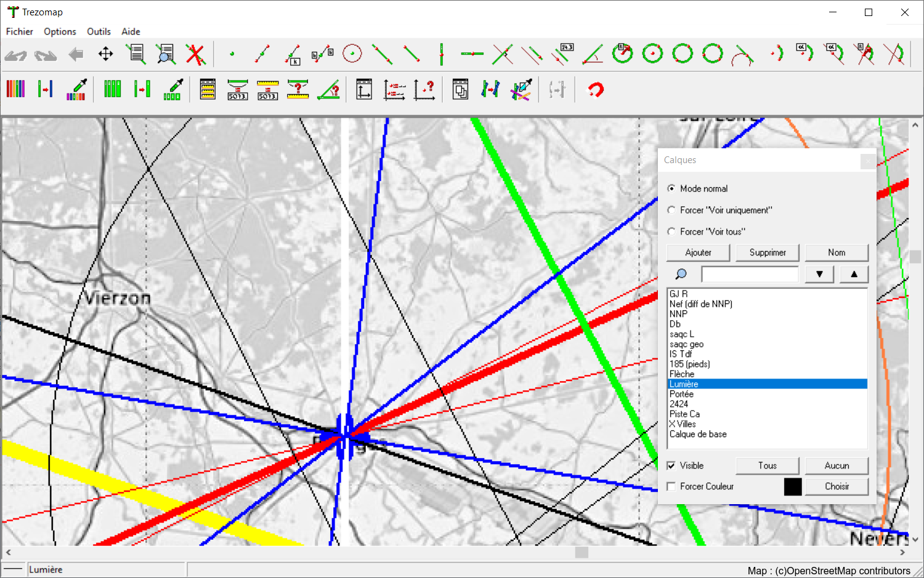The image size is (924, 578).
Task: Select the angle line tool
Action: [593, 54]
